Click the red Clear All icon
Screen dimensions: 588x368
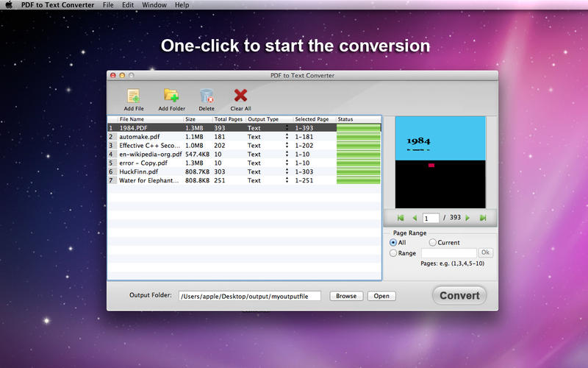(240, 96)
